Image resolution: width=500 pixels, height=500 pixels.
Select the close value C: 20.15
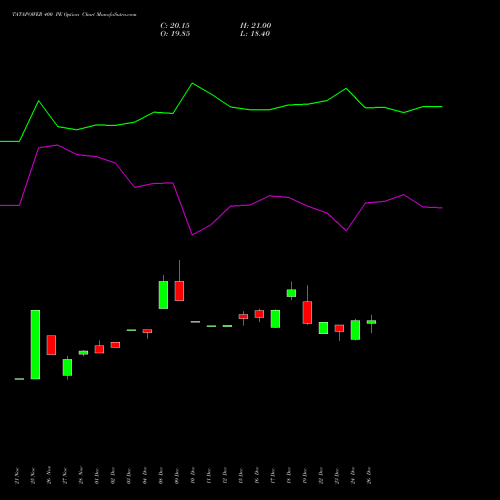tap(175, 26)
